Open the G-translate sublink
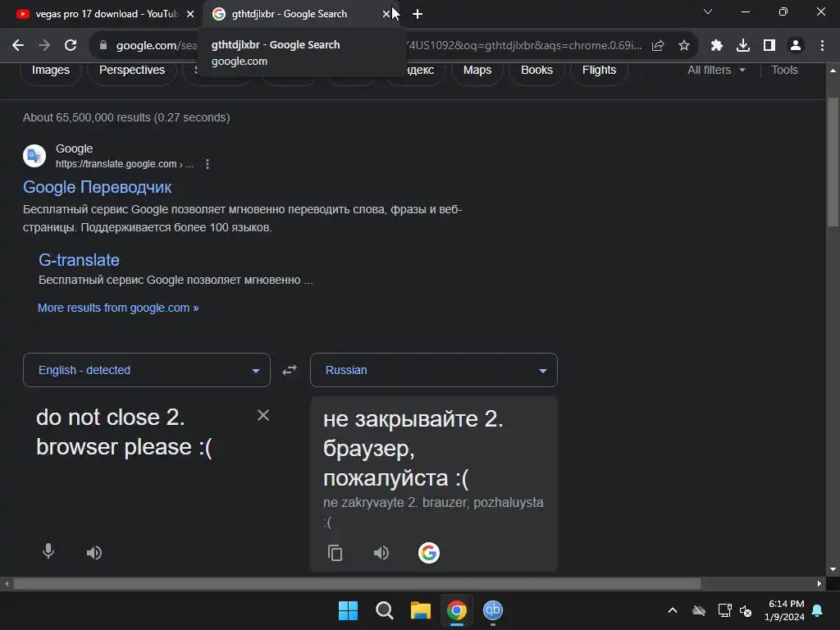Viewport: 840px width, 630px height. click(79, 260)
